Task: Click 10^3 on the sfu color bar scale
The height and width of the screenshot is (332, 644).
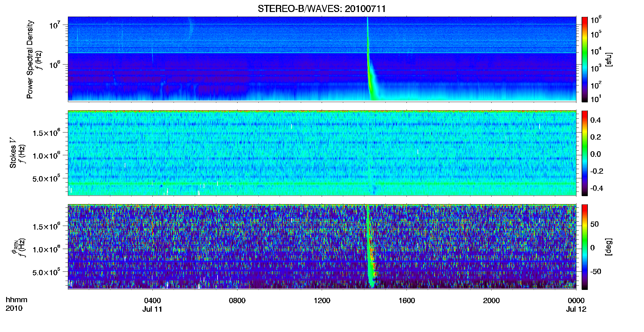Action: point(596,68)
